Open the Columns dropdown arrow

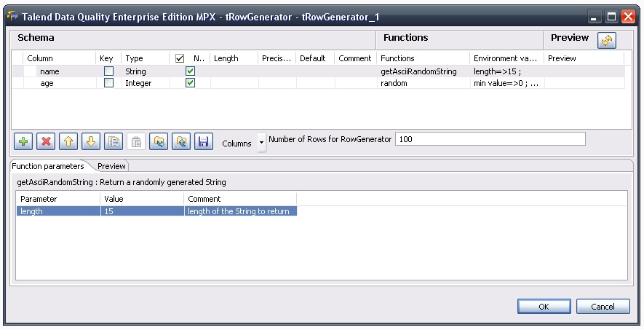point(261,143)
